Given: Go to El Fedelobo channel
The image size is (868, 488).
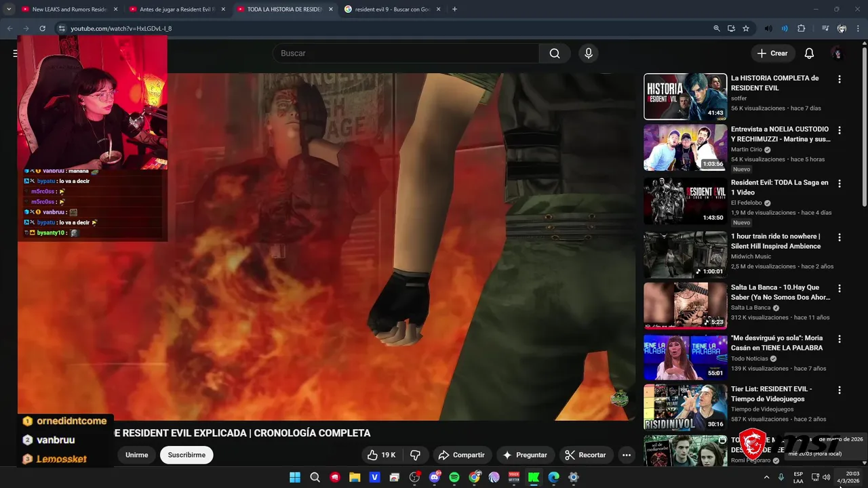Looking at the screenshot, I should [747, 203].
